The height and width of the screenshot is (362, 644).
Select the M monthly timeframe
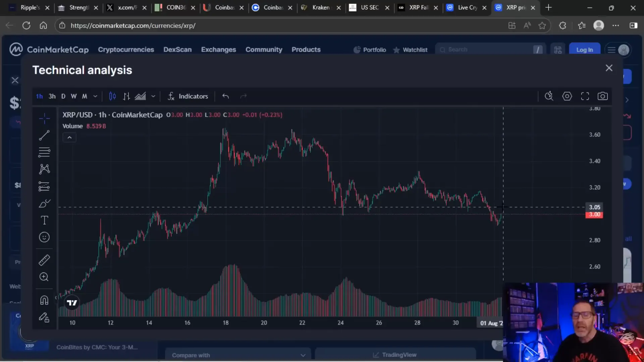[85, 97]
